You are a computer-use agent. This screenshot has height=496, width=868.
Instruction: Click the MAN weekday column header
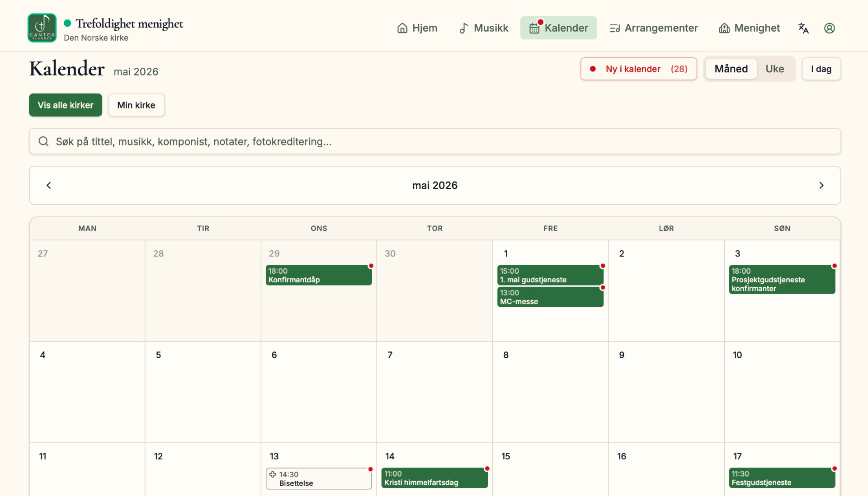coord(87,228)
